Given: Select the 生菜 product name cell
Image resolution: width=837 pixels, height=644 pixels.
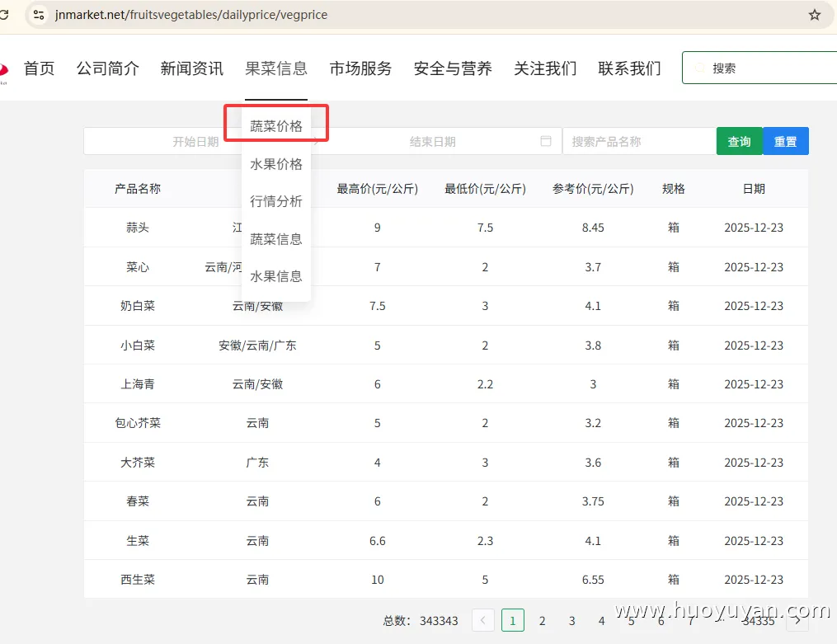Looking at the screenshot, I should pos(138,540).
